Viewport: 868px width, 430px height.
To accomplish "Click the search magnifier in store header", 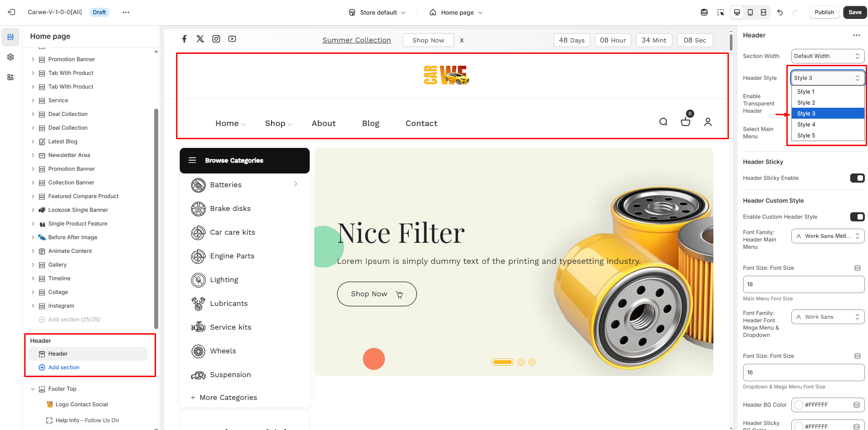I will tap(664, 122).
